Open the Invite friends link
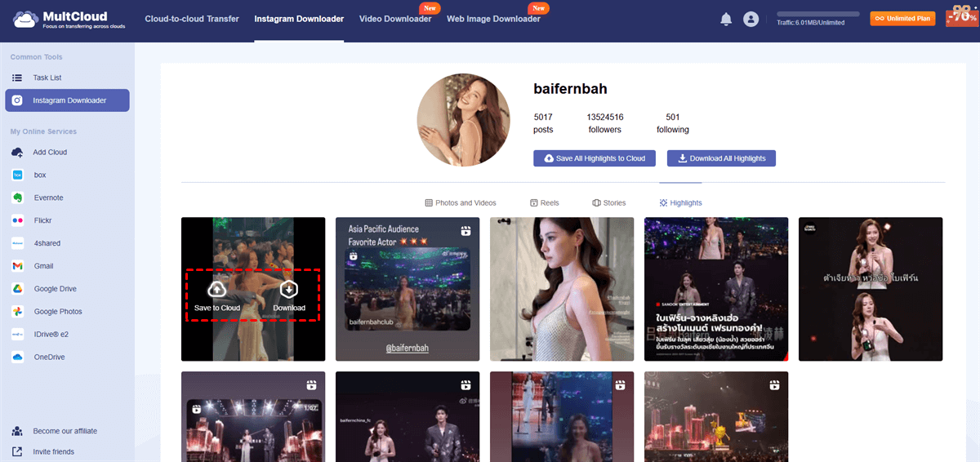 pos(54,451)
